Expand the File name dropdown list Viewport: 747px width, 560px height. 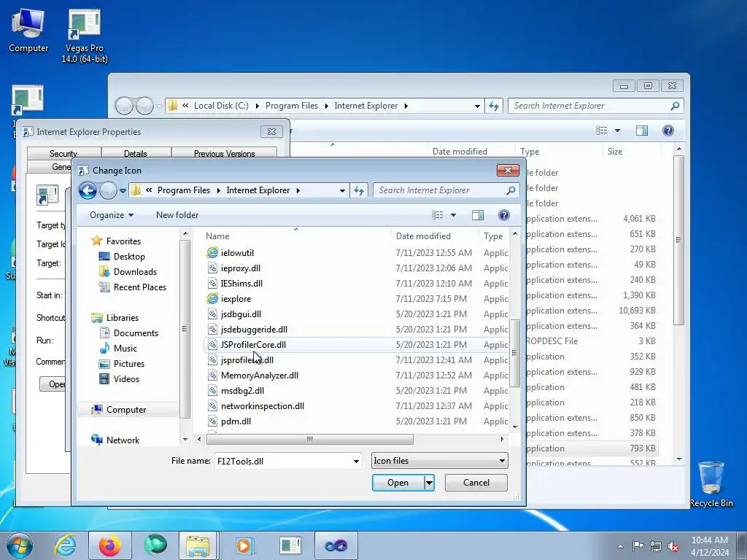tap(356, 461)
